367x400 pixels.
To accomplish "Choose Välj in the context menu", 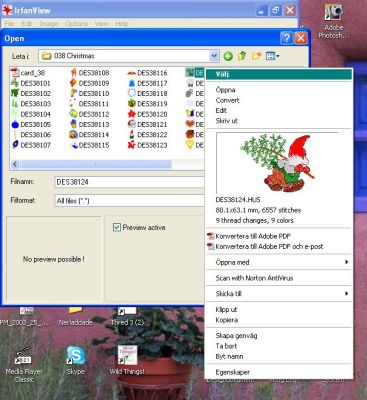I will coord(279,74).
